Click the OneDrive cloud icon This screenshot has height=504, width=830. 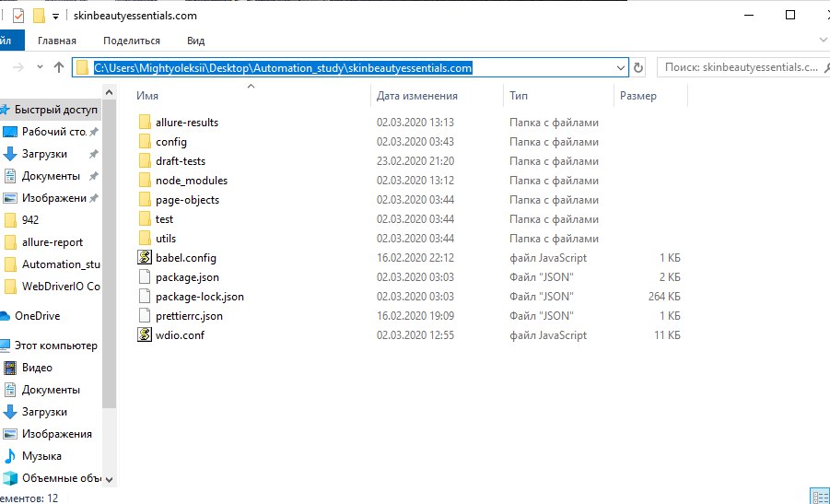click(5, 316)
